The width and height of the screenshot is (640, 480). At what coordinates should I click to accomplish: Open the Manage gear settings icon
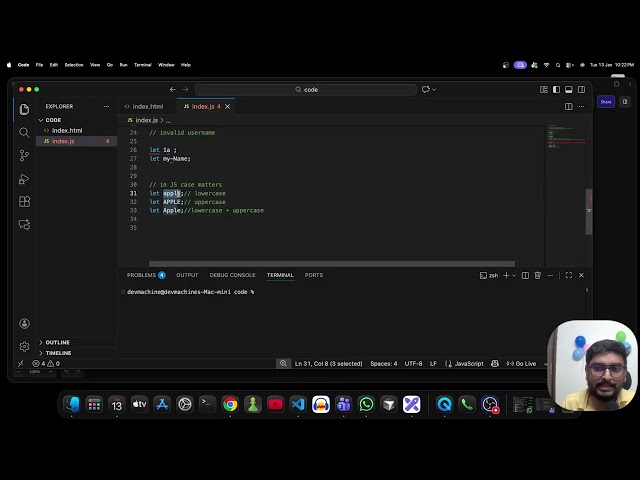pyautogui.click(x=24, y=346)
